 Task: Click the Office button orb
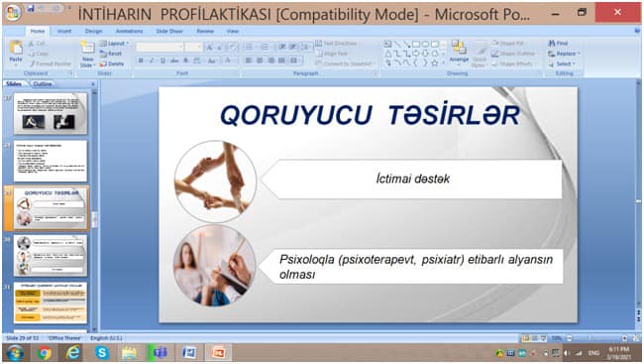pos(13,13)
